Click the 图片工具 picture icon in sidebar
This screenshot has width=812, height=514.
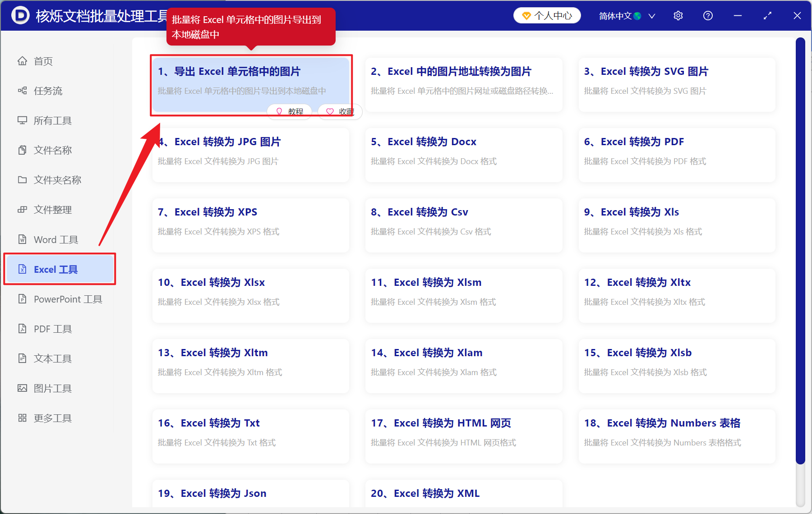point(22,388)
